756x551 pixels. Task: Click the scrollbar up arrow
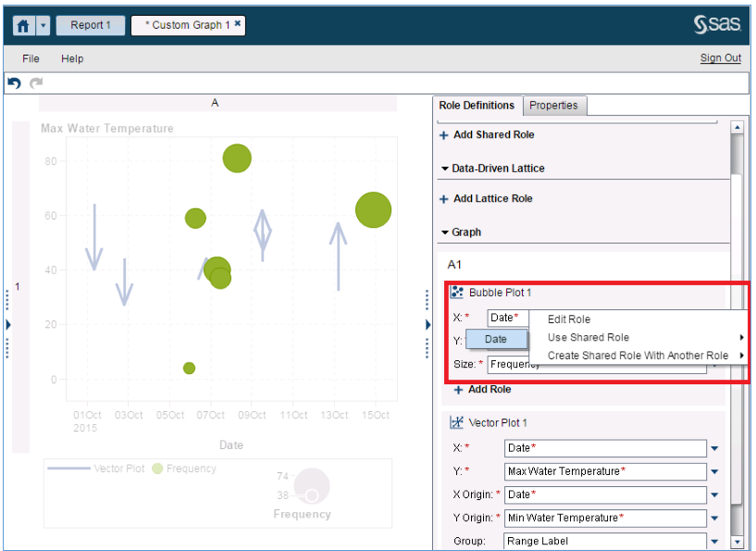pos(737,128)
